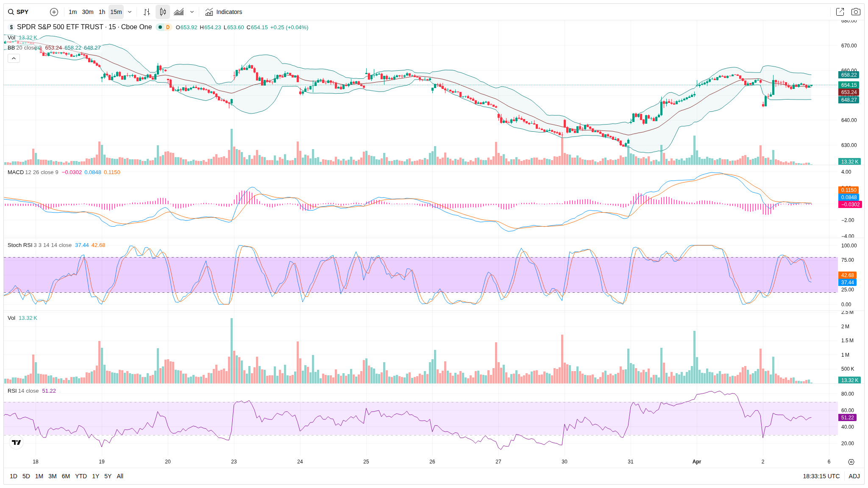Screen dimensions: 868x488
Task: Choose the Area chart style icon
Action: 179,12
